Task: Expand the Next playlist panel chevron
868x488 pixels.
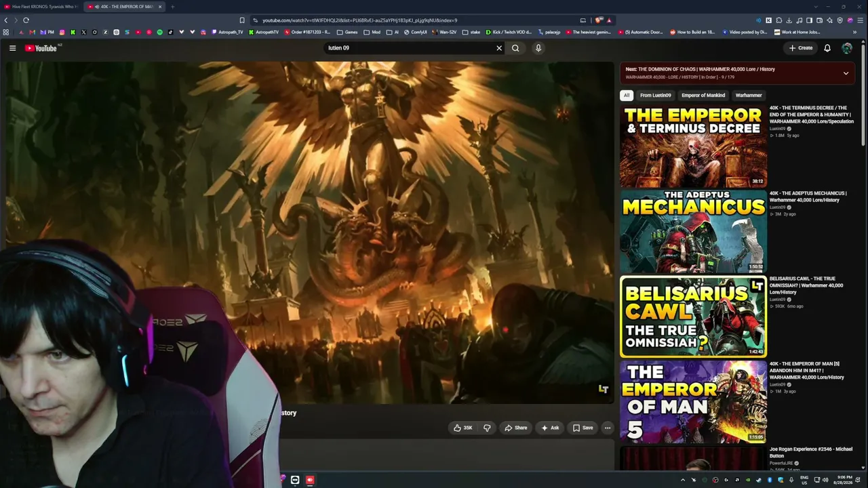Action: coord(846,73)
